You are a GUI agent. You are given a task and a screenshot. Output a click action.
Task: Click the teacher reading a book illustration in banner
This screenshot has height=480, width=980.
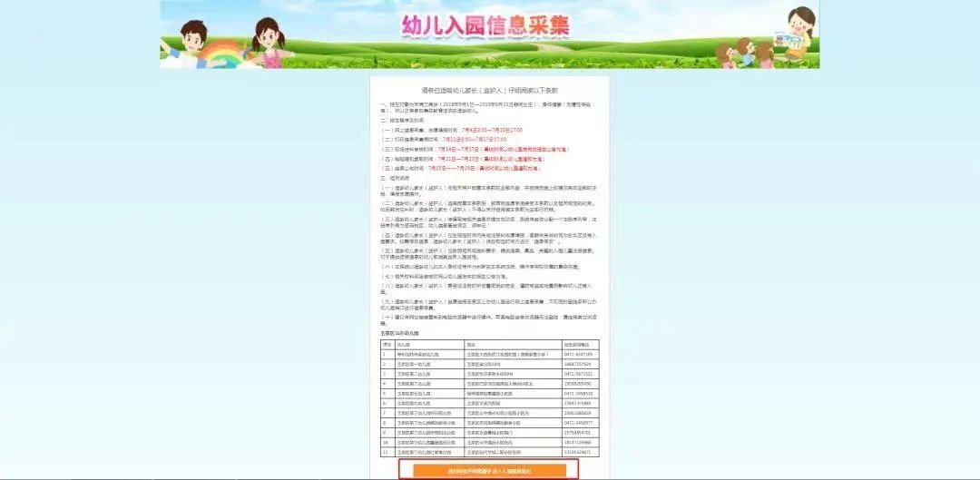tap(797, 34)
